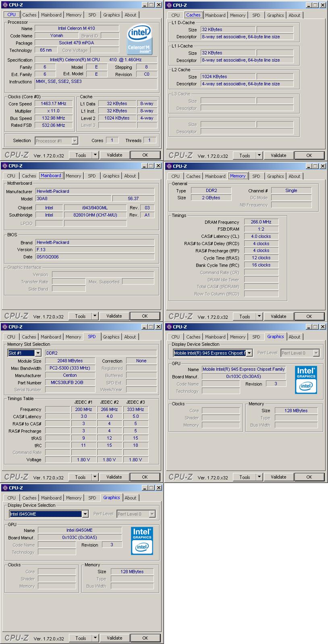The height and width of the screenshot is (644, 328).
Task: Click GPU name 'Mobile Intel(R) 945 Express Chipset Family'
Action: pos(243,369)
